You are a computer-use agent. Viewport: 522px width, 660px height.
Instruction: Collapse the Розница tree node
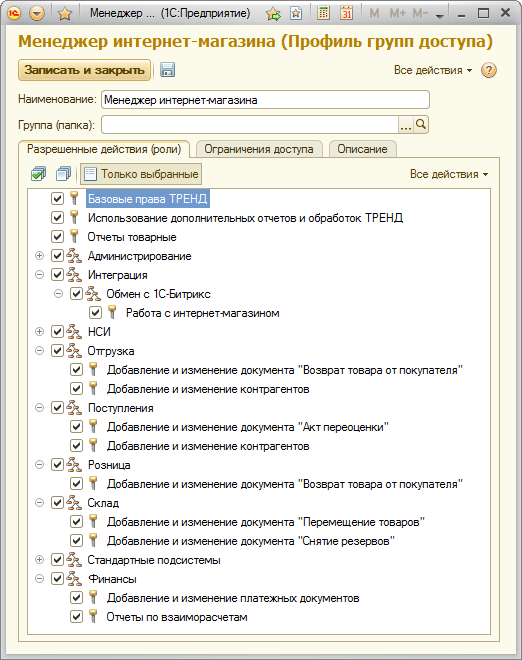[39, 465]
